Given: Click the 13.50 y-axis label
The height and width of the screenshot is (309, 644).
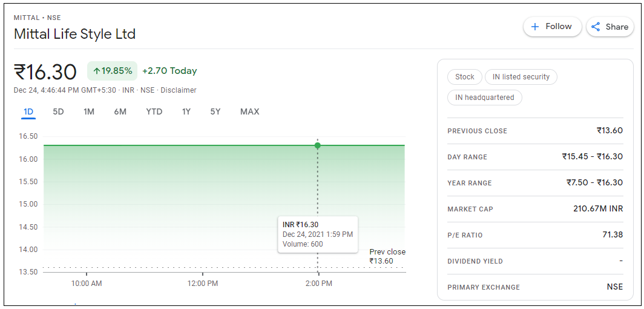Looking at the screenshot, I should tap(28, 272).
